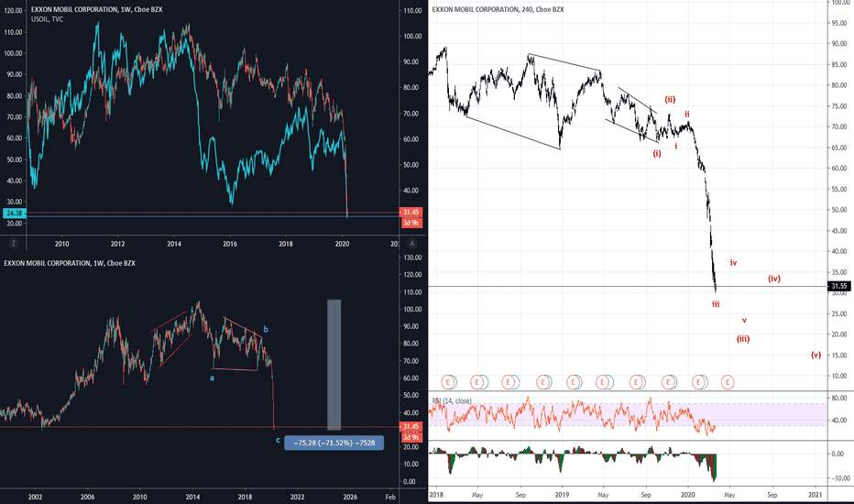This screenshot has height=504, width=854.
Task: Click the Z timezone button under the oil chart
Action: coord(14,244)
